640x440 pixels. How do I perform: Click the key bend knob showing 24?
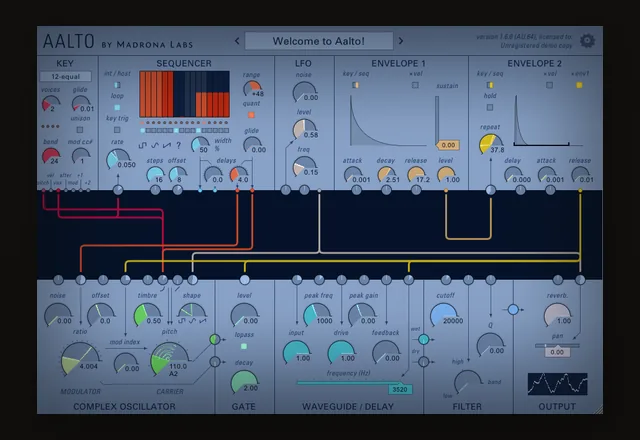tap(51, 156)
